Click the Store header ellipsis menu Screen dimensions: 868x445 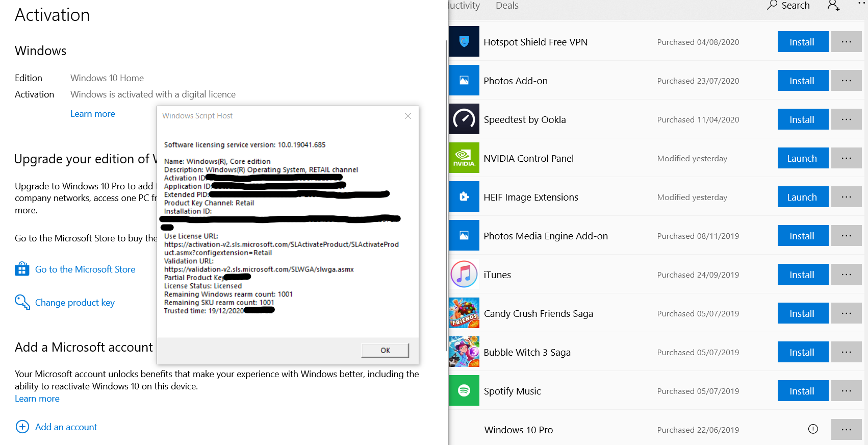pyautogui.click(x=862, y=3)
